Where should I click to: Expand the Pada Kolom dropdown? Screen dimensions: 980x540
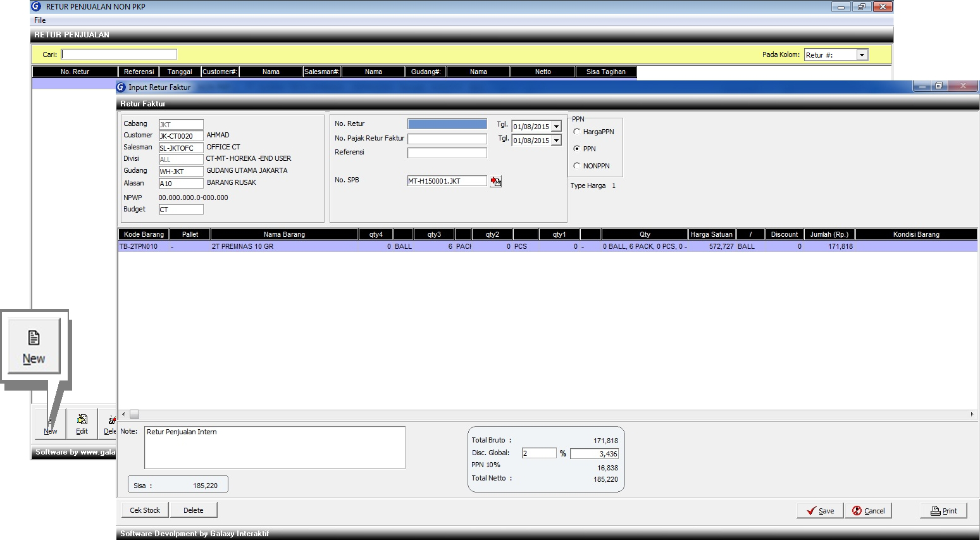[x=862, y=55]
